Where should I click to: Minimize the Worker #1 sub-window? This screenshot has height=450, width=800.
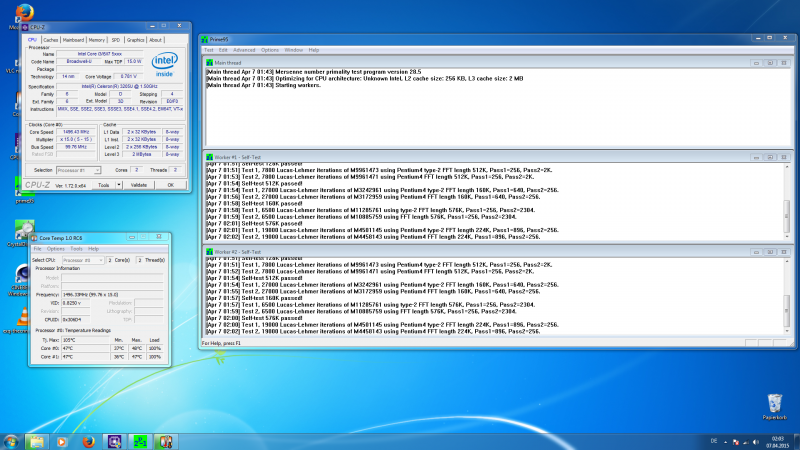(756, 157)
